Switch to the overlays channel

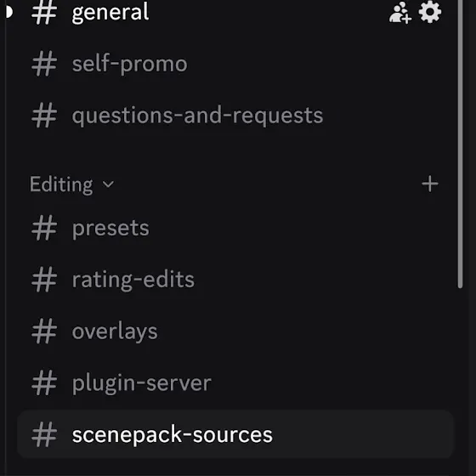pyautogui.click(x=115, y=331)
